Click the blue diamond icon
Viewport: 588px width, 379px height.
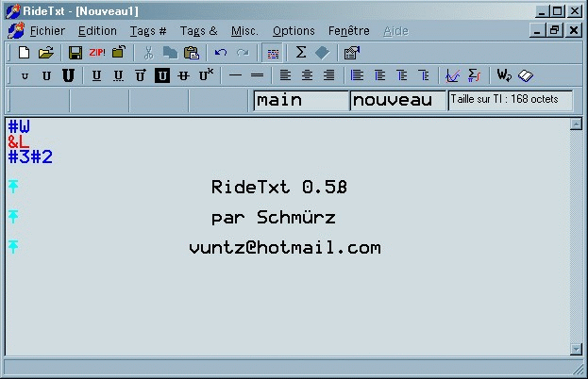(x=322, y=53)
